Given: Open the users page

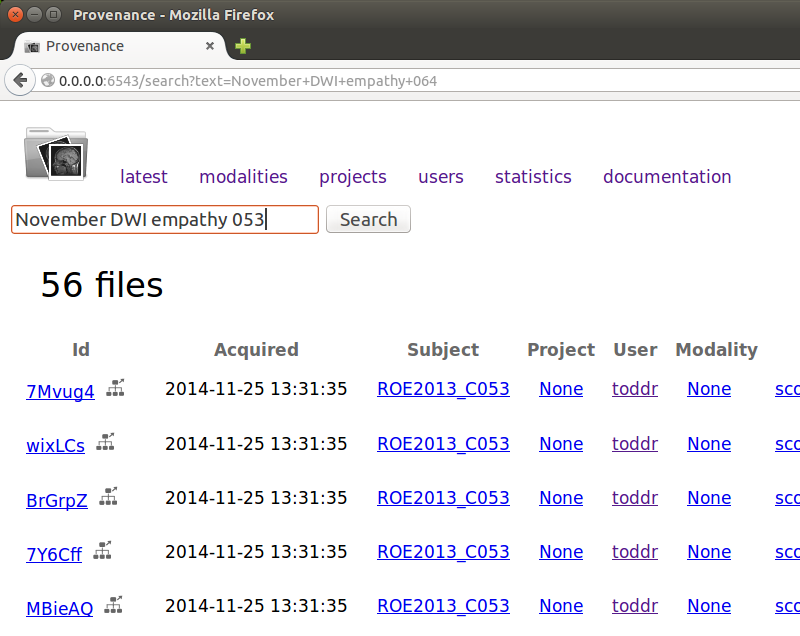Looking at the screenshot, I should (441, 176).
